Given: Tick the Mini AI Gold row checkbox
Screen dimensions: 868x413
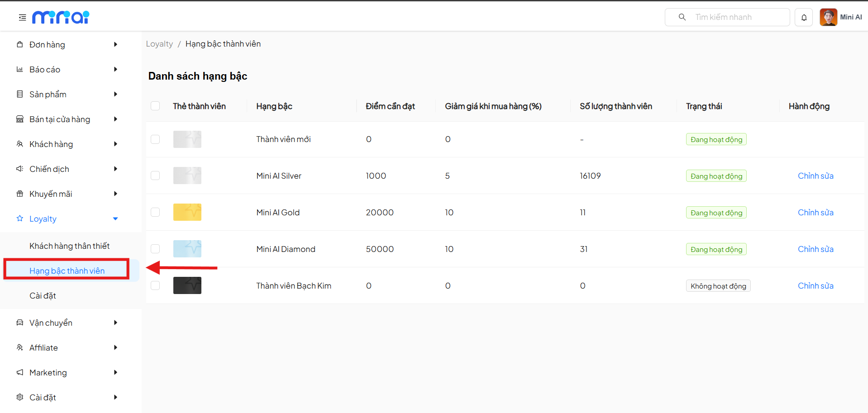Looking at the screenshot, I should pyautogui.click(x=155, y=212).
